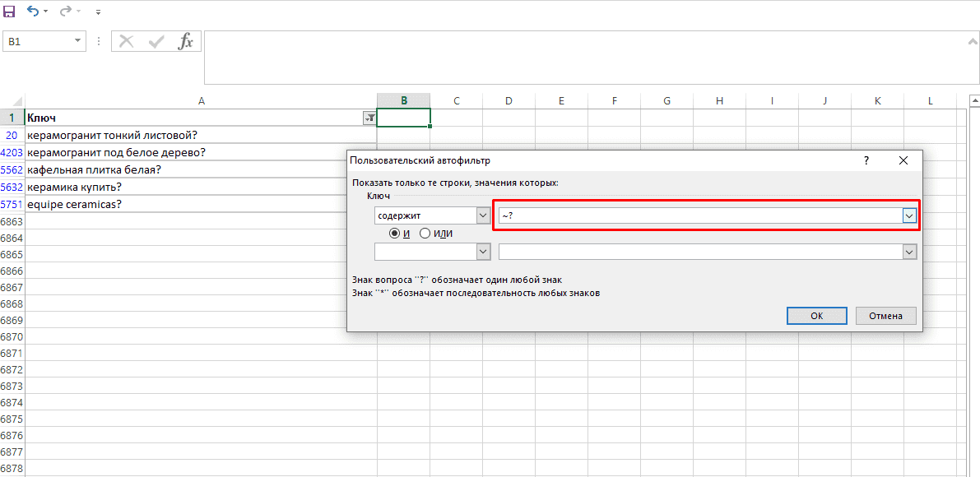The image size is (980, 477).
Task: Select the И radio button
Action: (395, 234)
